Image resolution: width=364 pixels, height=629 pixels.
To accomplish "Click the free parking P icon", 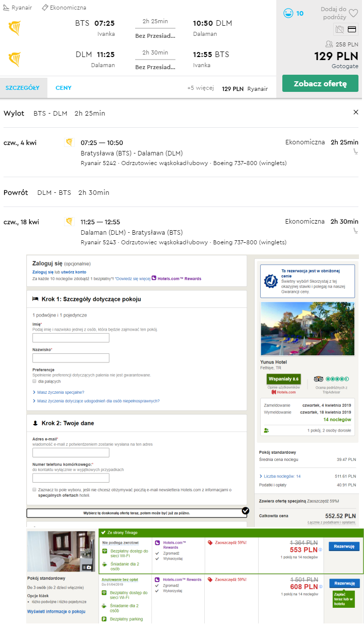I will click(x=104, y=619).
